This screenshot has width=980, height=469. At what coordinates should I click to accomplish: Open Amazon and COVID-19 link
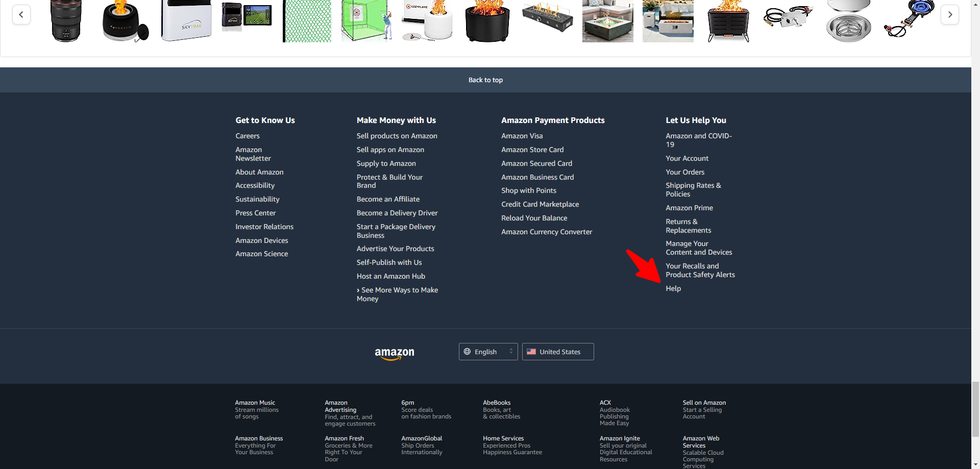coord(699,140)
